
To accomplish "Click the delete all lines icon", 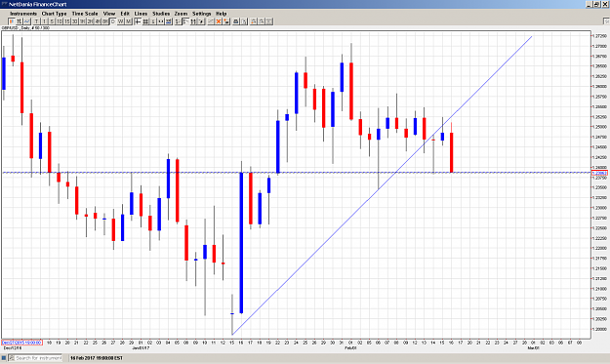I will (226, 21).
